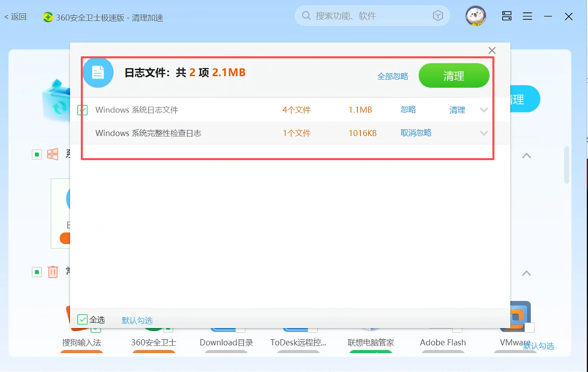Click 取消忽略 for integrity check log
The image size is (588, 372).
416,133
